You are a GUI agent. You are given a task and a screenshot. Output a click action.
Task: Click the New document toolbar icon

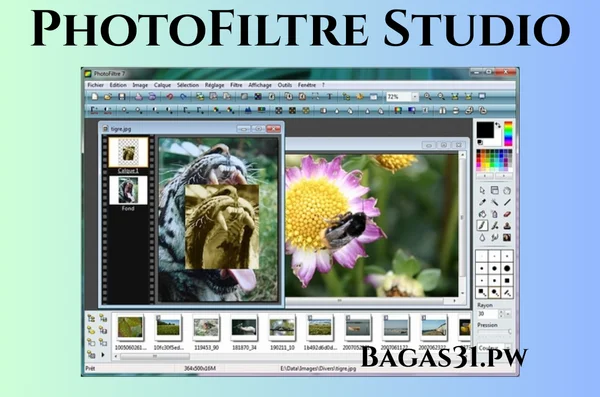click(x=95, y=97)
